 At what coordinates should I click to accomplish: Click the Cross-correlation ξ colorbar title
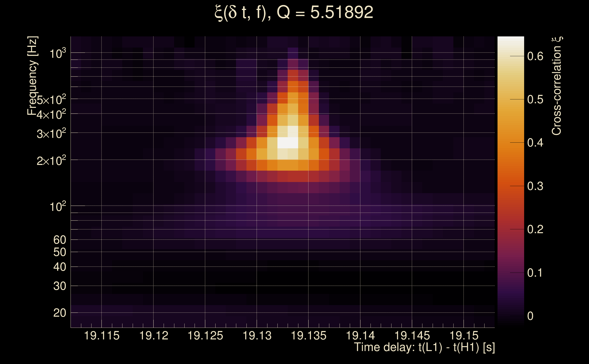[557, 86]
